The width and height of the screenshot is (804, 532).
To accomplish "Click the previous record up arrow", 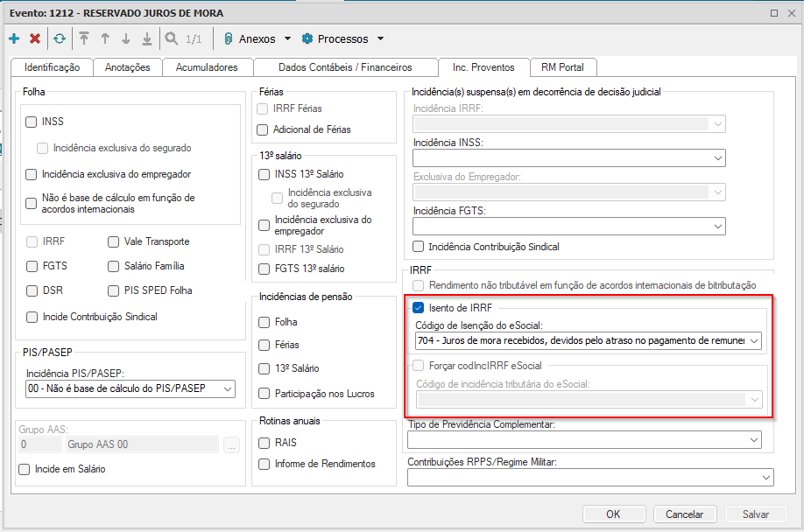I will (x=105, y=38).
